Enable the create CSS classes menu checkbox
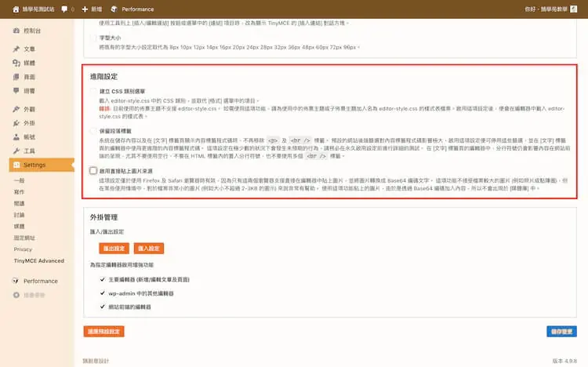 93,91
